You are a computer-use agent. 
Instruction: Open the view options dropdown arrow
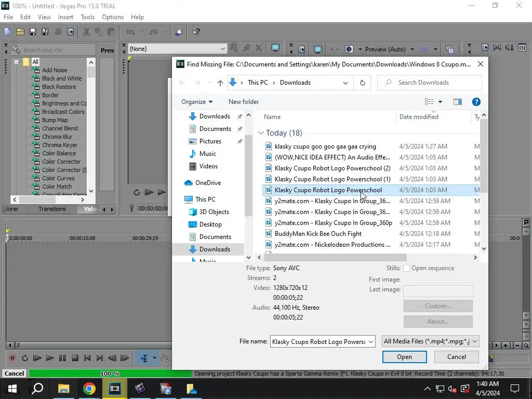(x=440, y=102)
